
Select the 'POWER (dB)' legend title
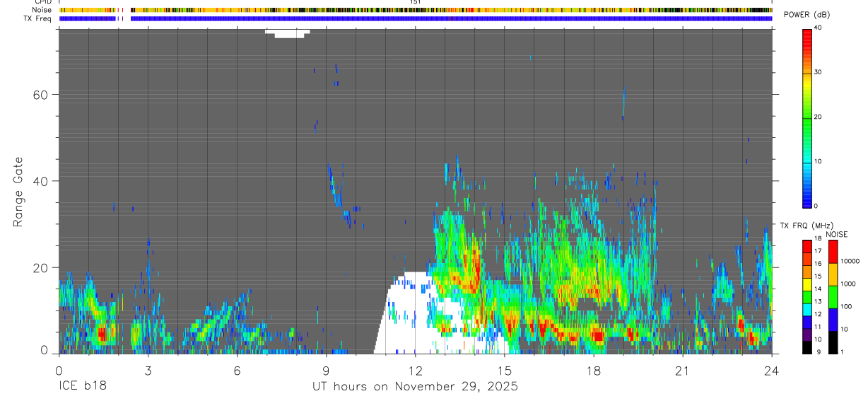pos(807,15)
